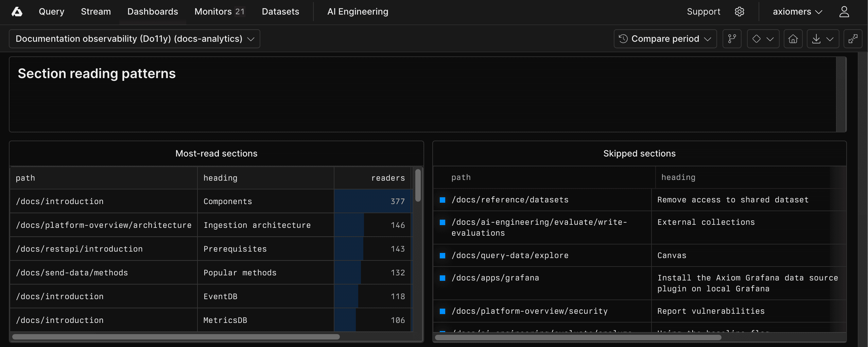Click the Remove access to shared dataset cell
The image size is (868, 347).
tap(749, 200)
